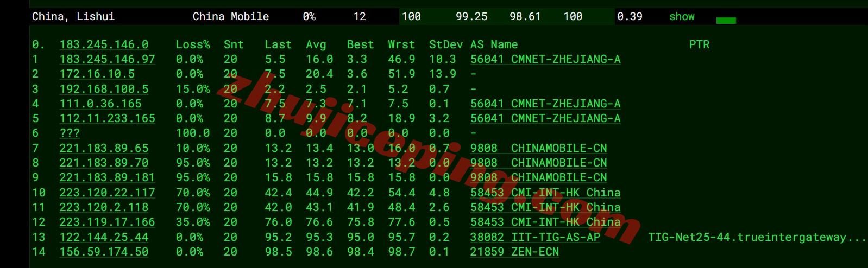Click the small green bar beside show
The image size is (868, 268).
pyautogui.click(x=726, y=21)
